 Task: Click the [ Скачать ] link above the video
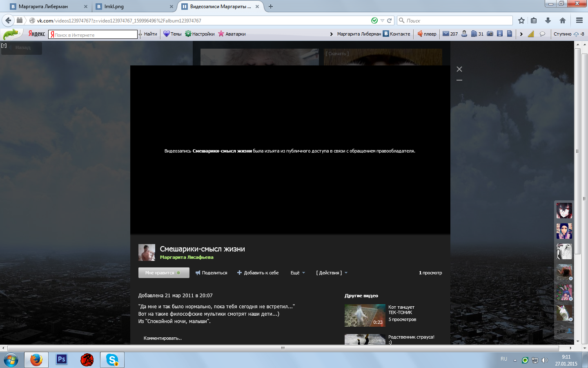click(x=337, y=54)
